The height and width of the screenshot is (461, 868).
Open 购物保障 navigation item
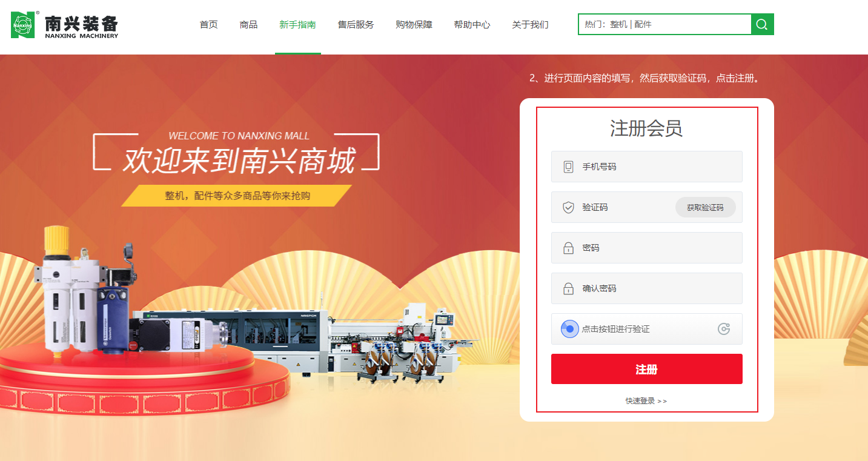(x=414, y=25)
